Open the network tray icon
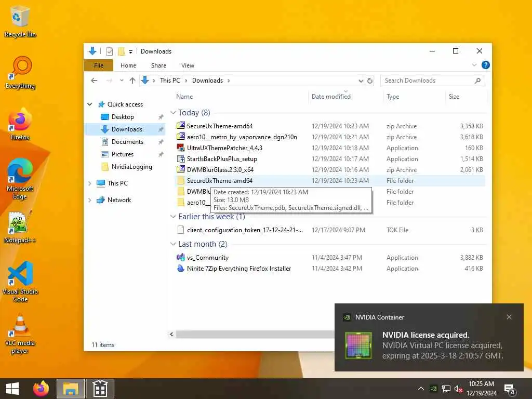 [x=446, y=389]
